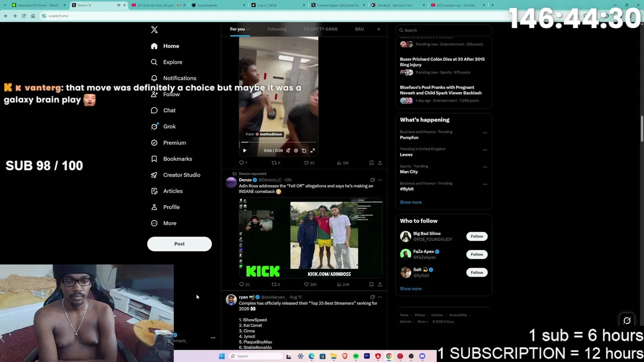
Task: Open Grok action on ryan's post
Action: pyautogui.click(x=372, y=297)
